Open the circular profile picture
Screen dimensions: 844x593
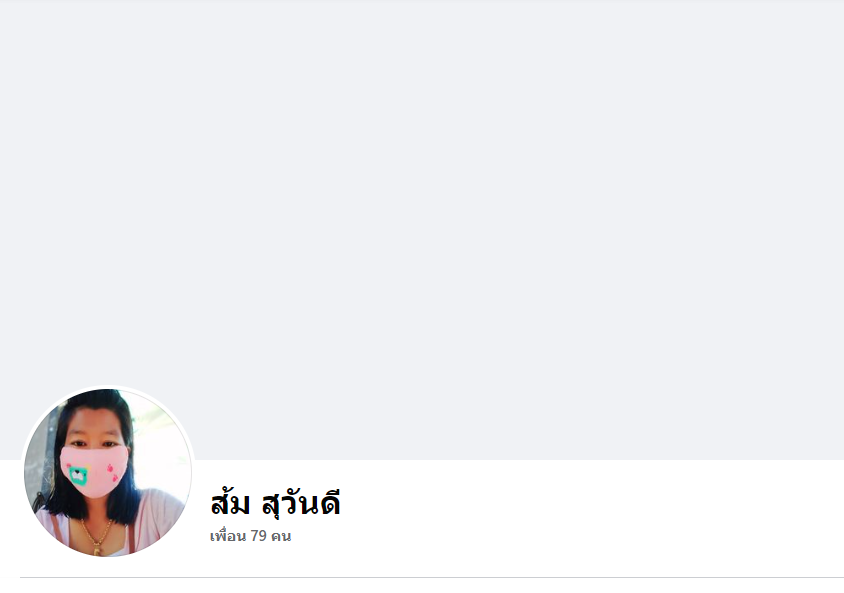[x=108, y=472]
